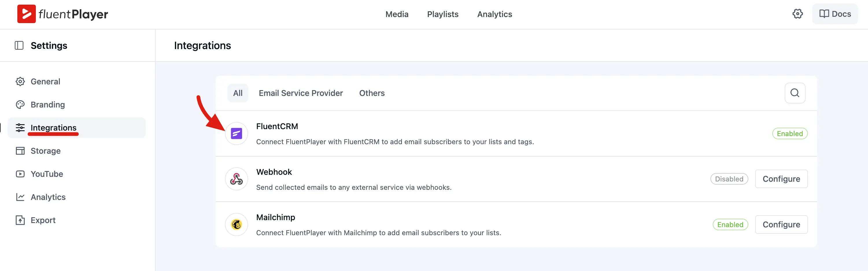Click the Settings sidebar heading
This screenshot has height=271, width=868.
[x=49, y=45]
